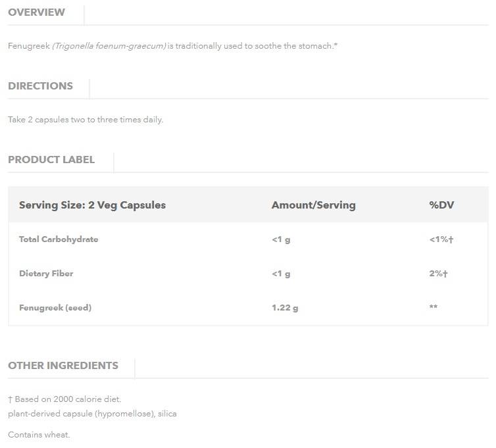The image size is (496, 448).
Task: Click the 'Contains wheat.' allergen notice
Action: click(x=39, y=435)
